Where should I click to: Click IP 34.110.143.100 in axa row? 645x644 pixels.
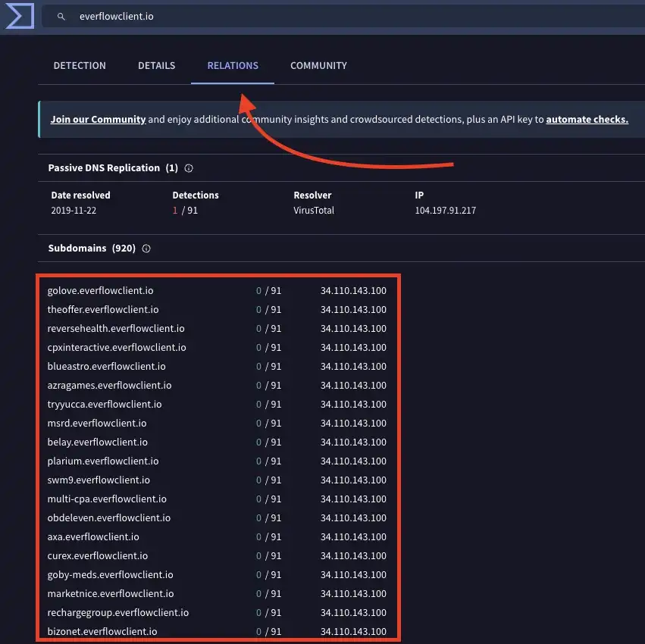pos(353,536)
